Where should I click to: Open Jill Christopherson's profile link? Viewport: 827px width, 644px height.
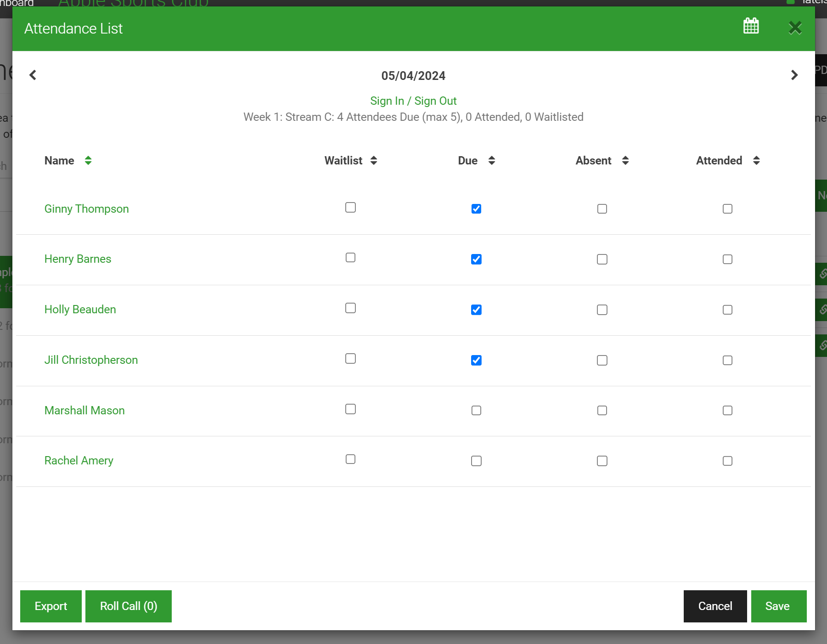(x=91, y=360)
